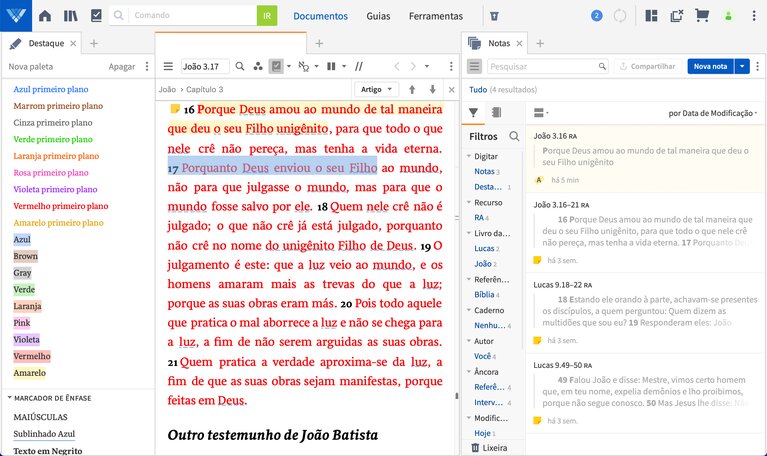Image resolution: width=767 pixels, height=456 pixels.
Task: Open sort by Data de Modificação dropdown
Action: click(x=712, y=113)
